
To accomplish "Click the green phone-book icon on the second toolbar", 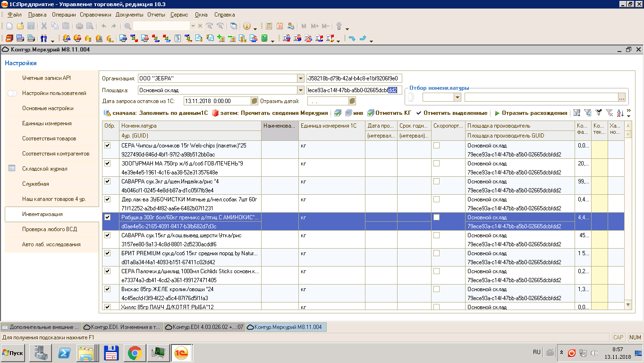I will coord(265,38).
